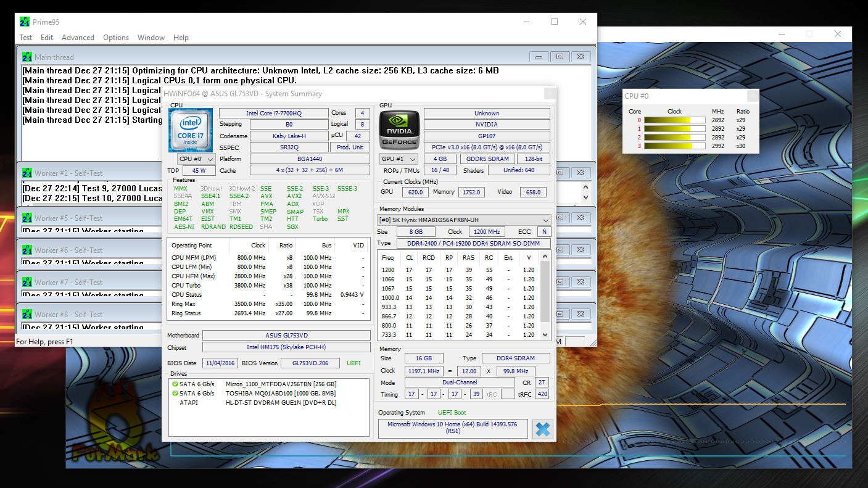Click the Prime95 icon in the title bar

point(25,22)
